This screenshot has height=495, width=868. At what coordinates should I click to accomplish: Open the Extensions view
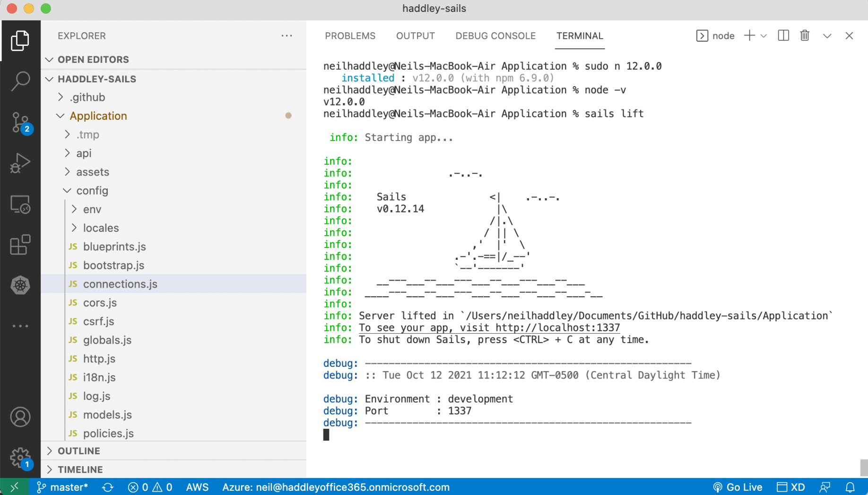tap(20, 245)
